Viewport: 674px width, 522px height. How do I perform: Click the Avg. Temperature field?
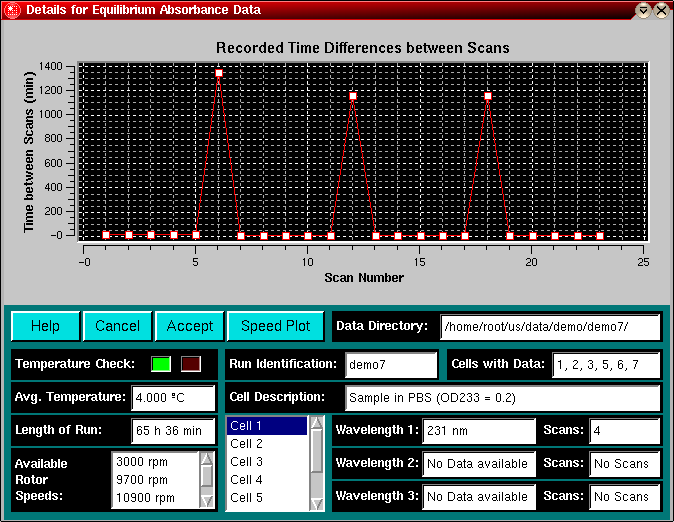173,398
